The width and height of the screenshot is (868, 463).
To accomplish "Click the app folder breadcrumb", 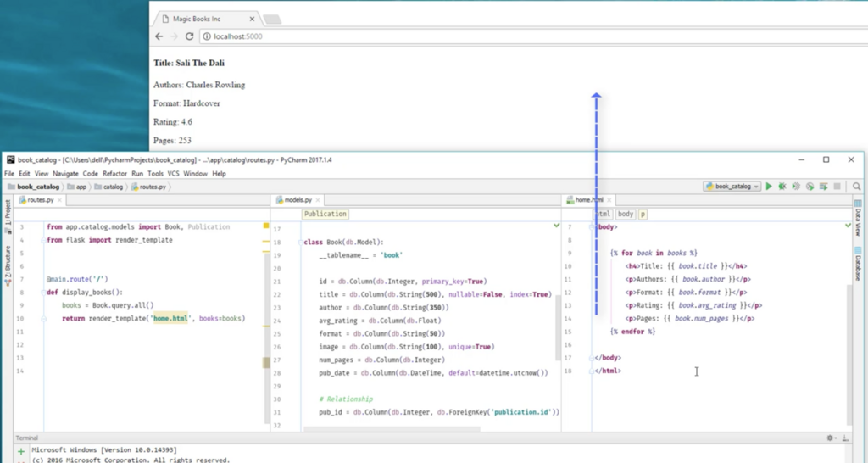I will (77, 187).
